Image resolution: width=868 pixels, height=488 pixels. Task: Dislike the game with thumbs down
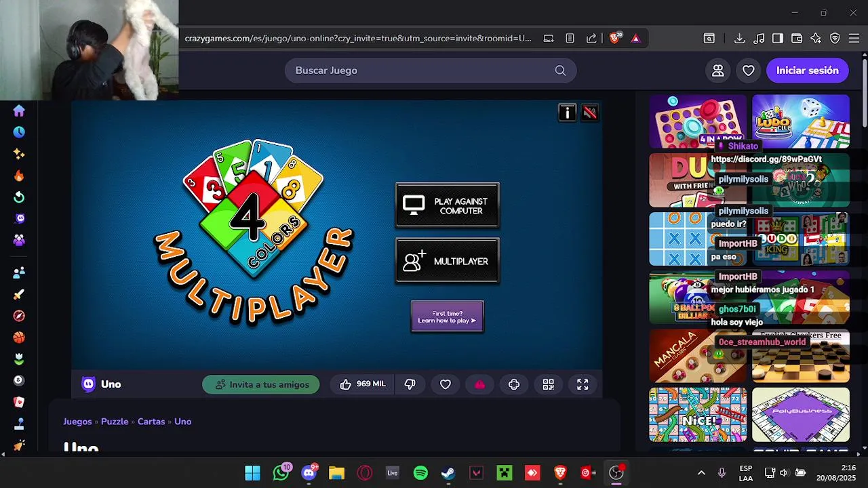coord(410,384)
